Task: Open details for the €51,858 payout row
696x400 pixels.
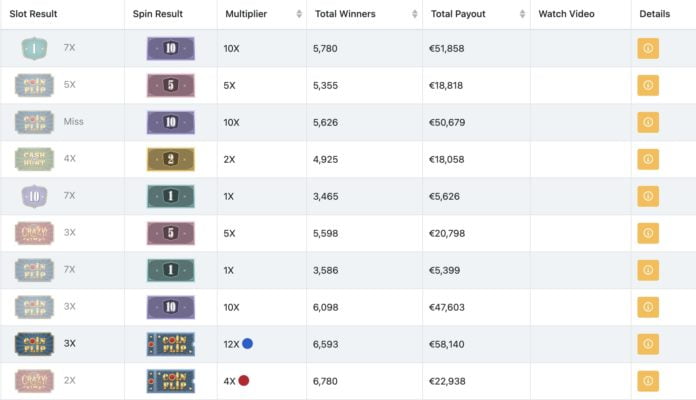Action: tap(648, 48)
